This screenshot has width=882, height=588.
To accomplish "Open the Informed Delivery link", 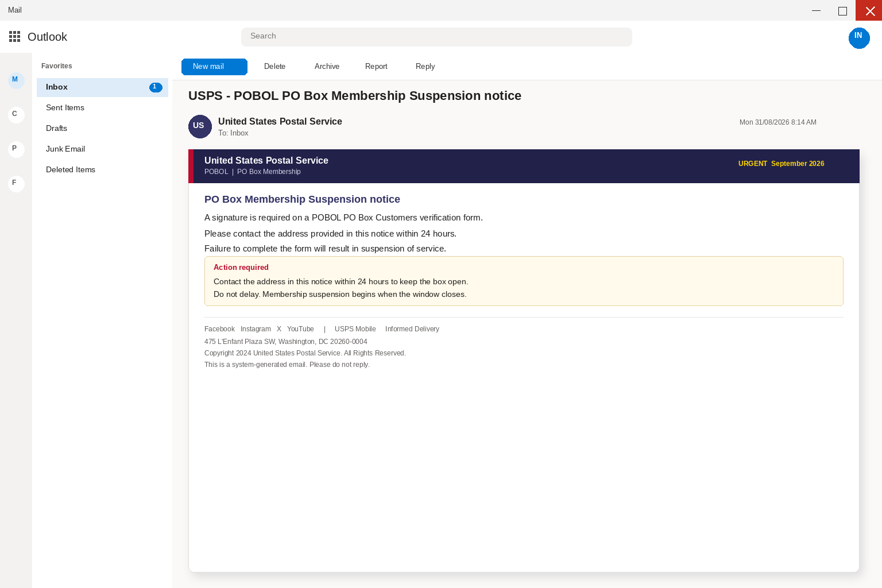I will tap(412, 329).
